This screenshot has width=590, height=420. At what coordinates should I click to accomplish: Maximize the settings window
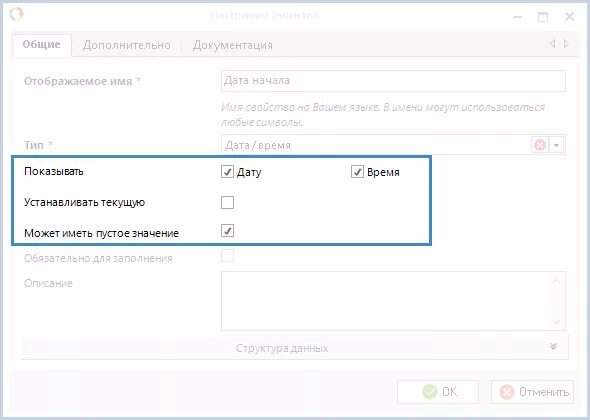543,17
